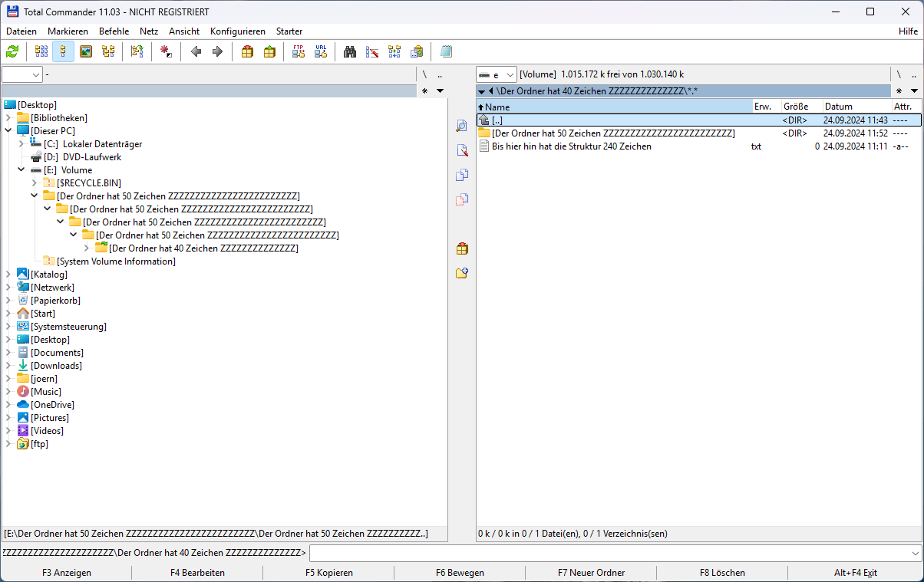Click the binoculars search files icon
The image size is (924, 582).
350,51
